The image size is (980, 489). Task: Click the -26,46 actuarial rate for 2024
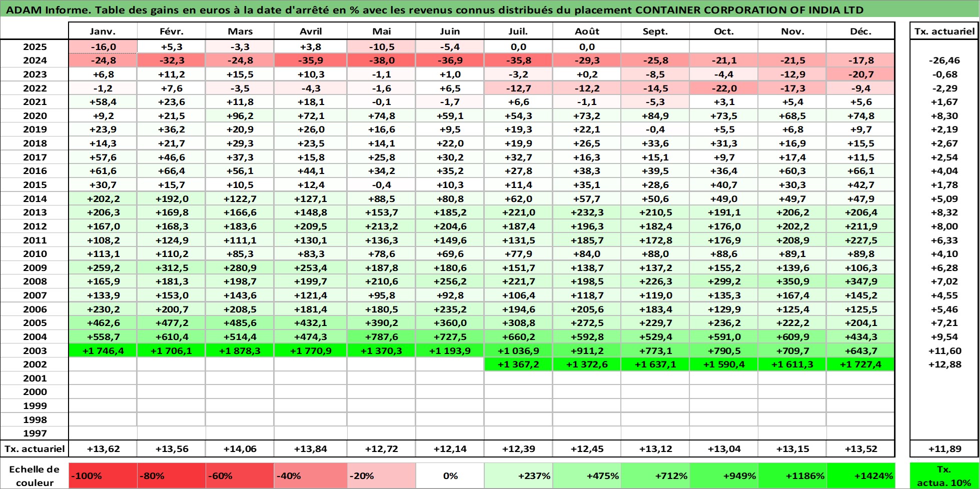click(944, 60)
